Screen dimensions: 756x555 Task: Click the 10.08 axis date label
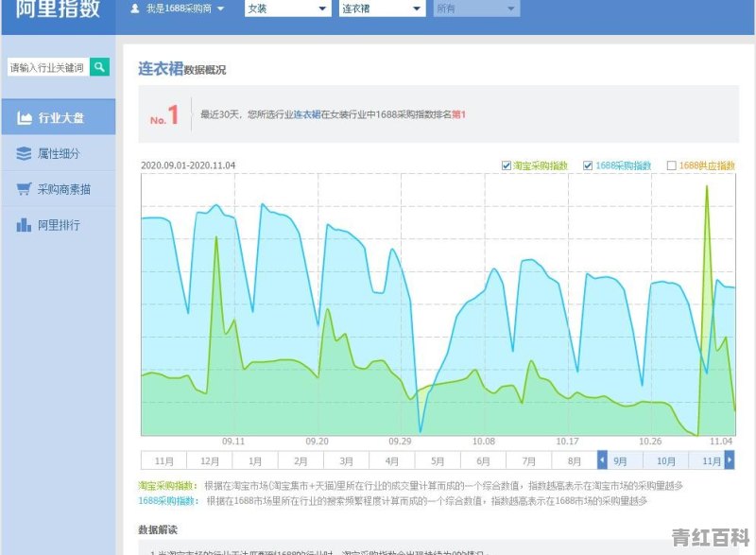[x=484, y=442]
